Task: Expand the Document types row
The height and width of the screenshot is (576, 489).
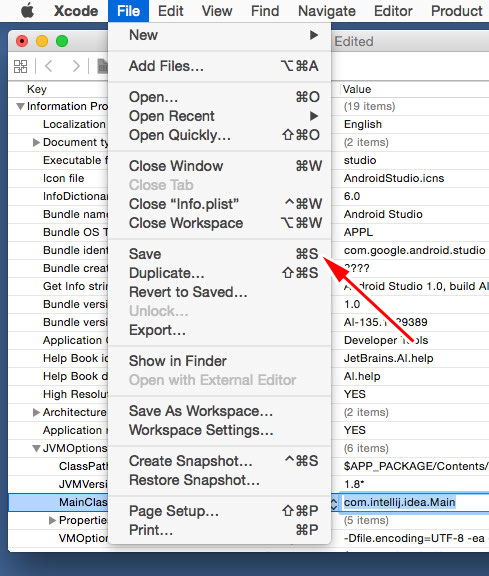Action: coord(36,142)
